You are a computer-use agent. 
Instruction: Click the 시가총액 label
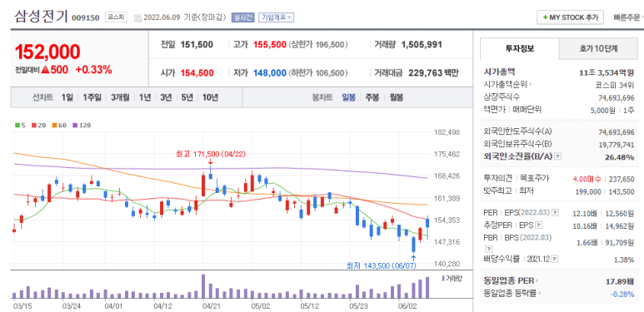[x=499, y=72]
